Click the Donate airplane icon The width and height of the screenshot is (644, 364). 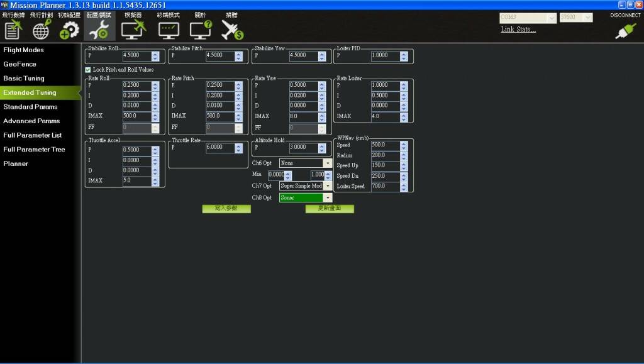pyautogui.click(x=232, y=30)
